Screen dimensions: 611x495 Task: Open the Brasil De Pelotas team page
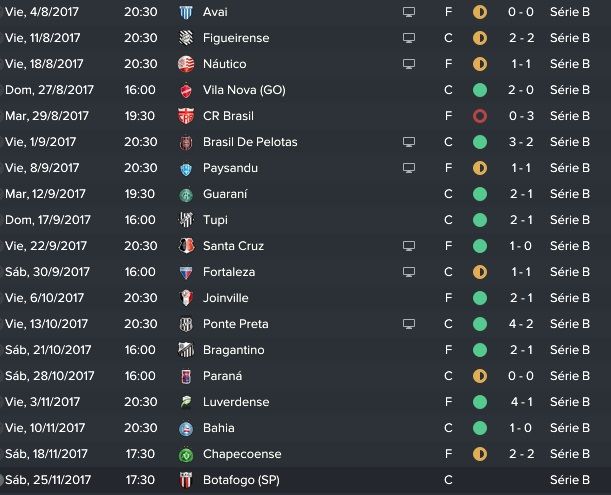(250, 142)
